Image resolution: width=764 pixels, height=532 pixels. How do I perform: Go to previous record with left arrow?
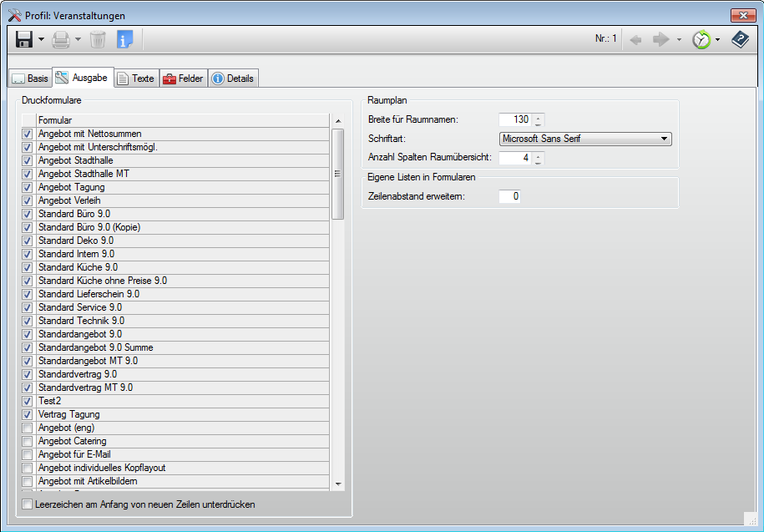(636, 39)
